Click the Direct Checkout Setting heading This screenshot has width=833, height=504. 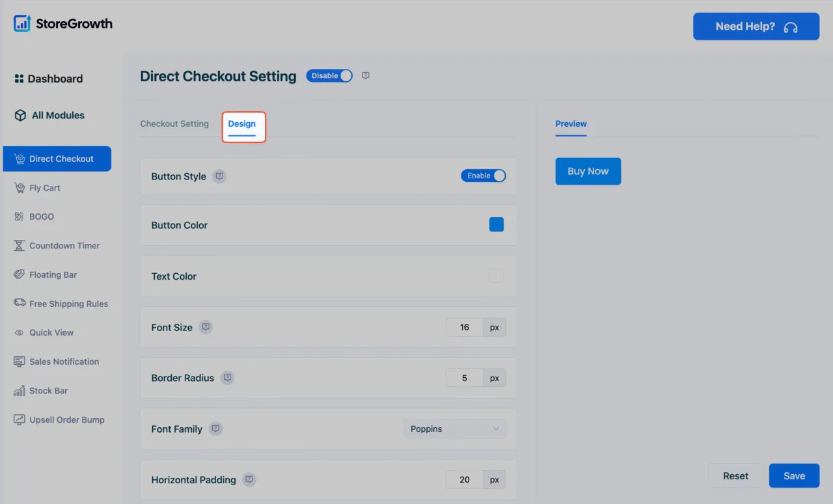click(x=219, y=76)
